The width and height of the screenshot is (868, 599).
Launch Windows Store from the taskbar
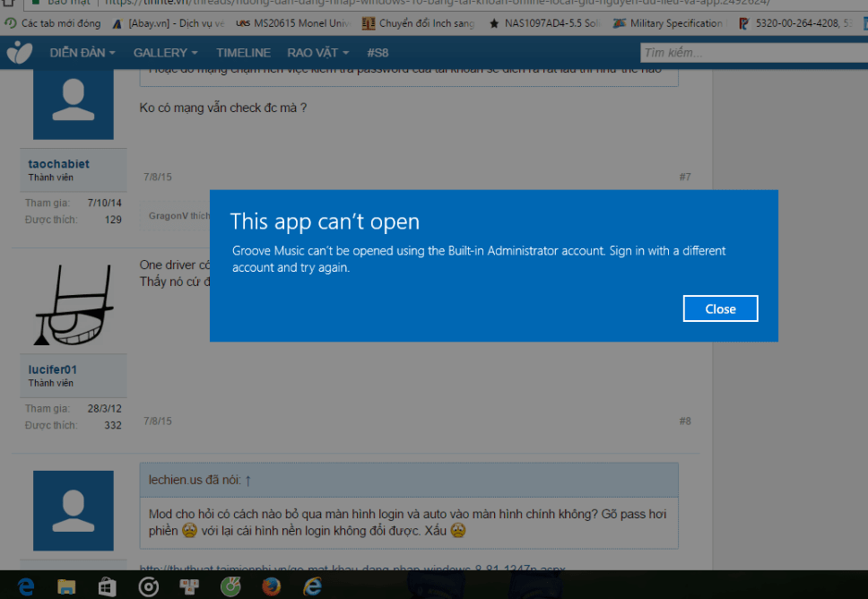click(107, 586)
